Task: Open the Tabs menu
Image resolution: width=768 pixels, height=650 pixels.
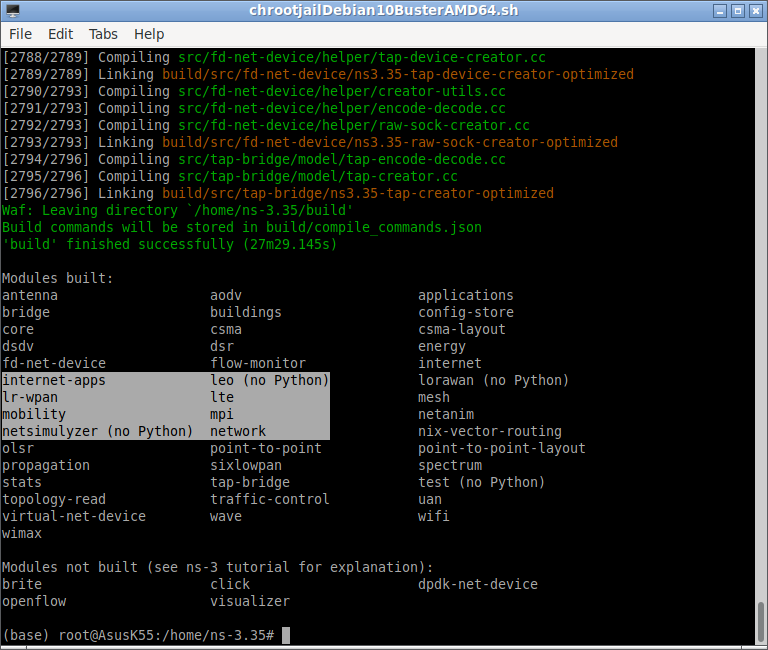Action: click(x=103, y=34)
